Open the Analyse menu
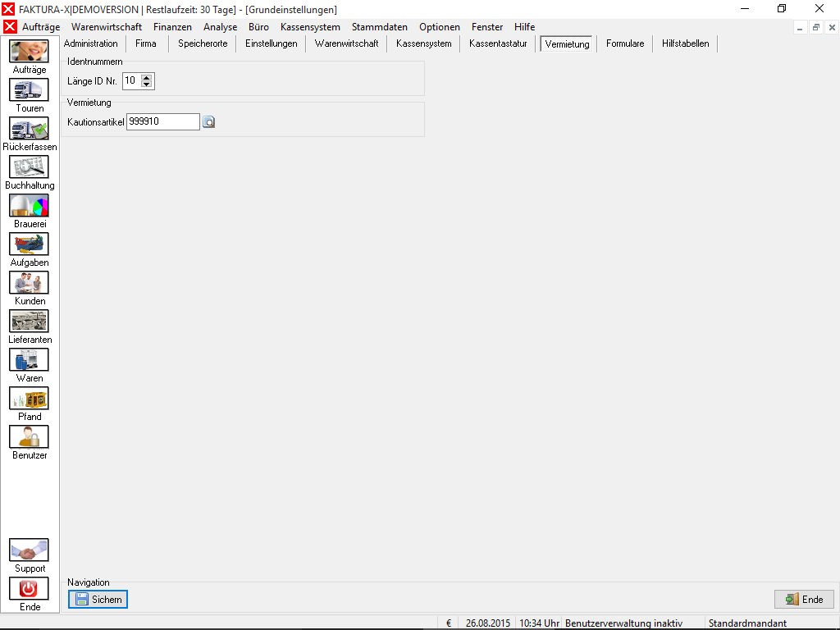This screenshot has height=630, width=840. point(220,27)
